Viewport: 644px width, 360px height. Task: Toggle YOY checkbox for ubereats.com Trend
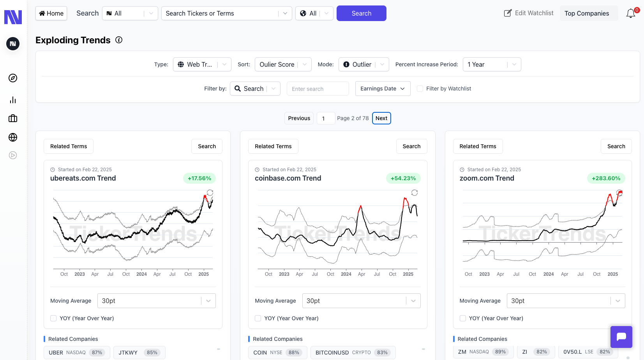[53, 318]
